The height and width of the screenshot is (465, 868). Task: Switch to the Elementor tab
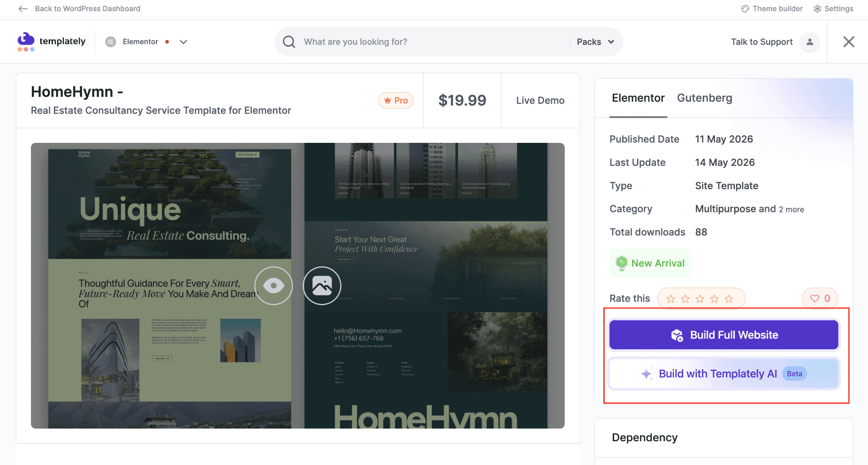coord(638,98)
